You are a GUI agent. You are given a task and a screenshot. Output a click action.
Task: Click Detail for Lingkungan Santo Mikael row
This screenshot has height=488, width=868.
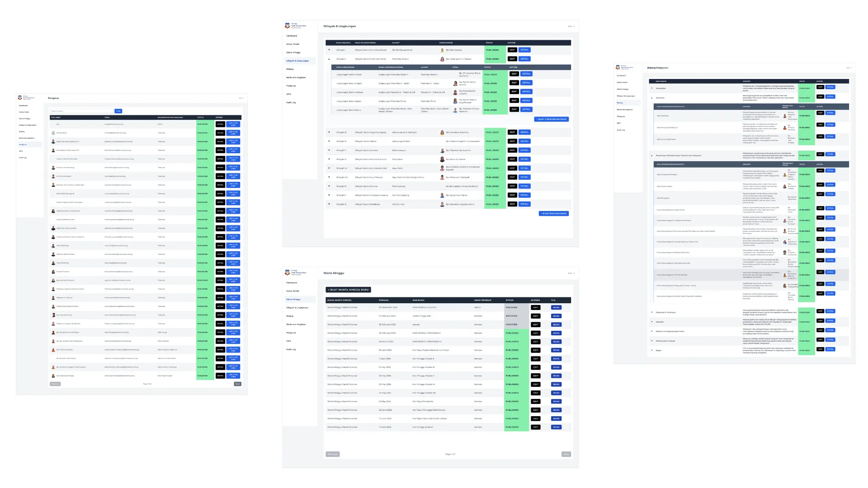(526, 74)
